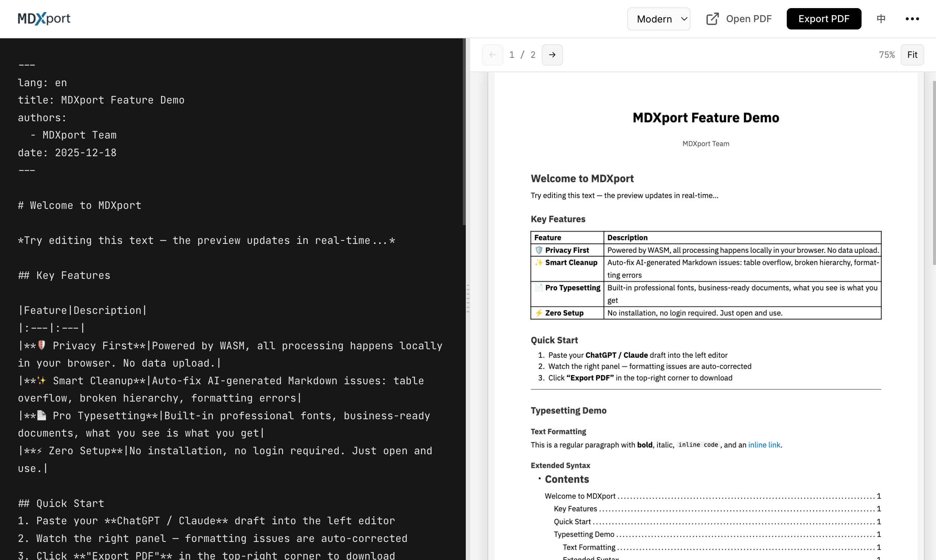Click the previous page arrow
This screenshot has height=560, width=936.
click(x=493, y=55)
